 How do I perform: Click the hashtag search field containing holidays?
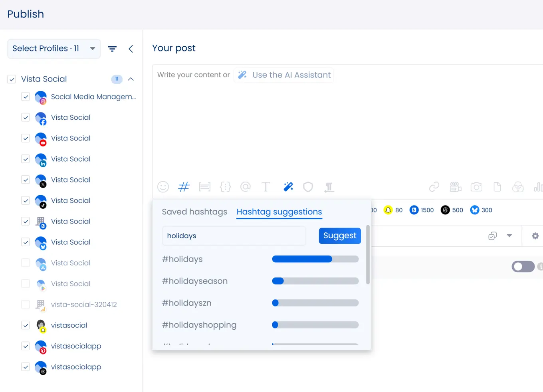[234, 236]
